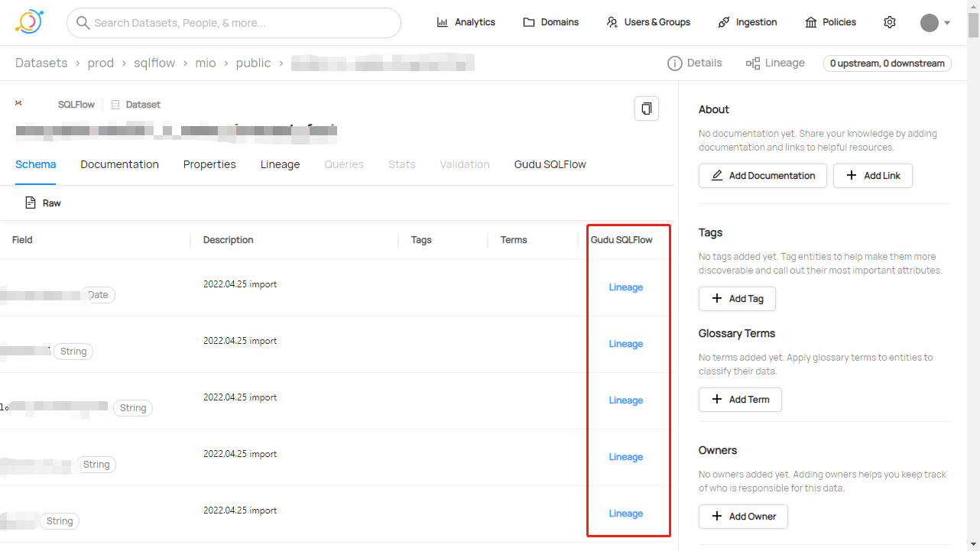Screen dimensions: 980x551
Task: Click the Add Tag button
Action: point(737,298)
